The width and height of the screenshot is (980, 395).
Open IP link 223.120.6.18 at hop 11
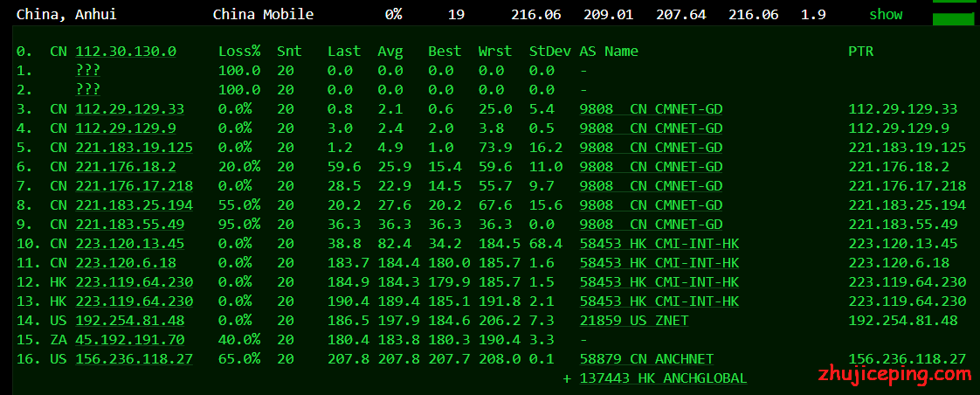[x=126, y=263]
